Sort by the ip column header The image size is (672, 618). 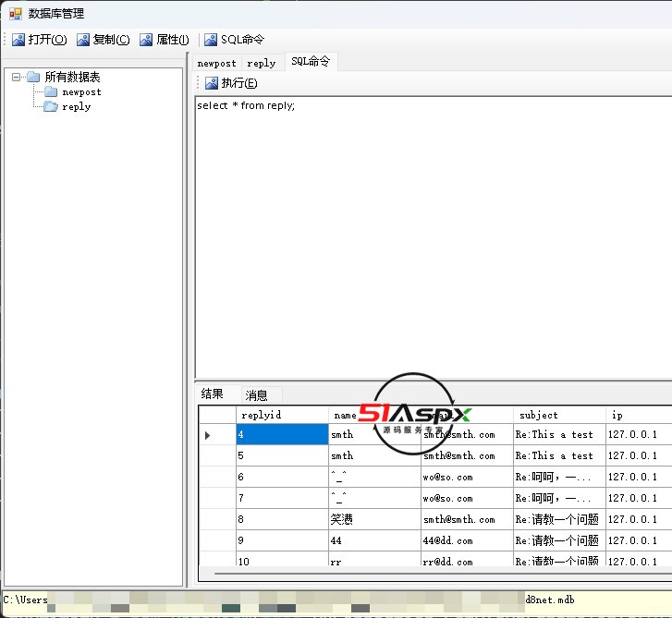(x=639, y=415)
